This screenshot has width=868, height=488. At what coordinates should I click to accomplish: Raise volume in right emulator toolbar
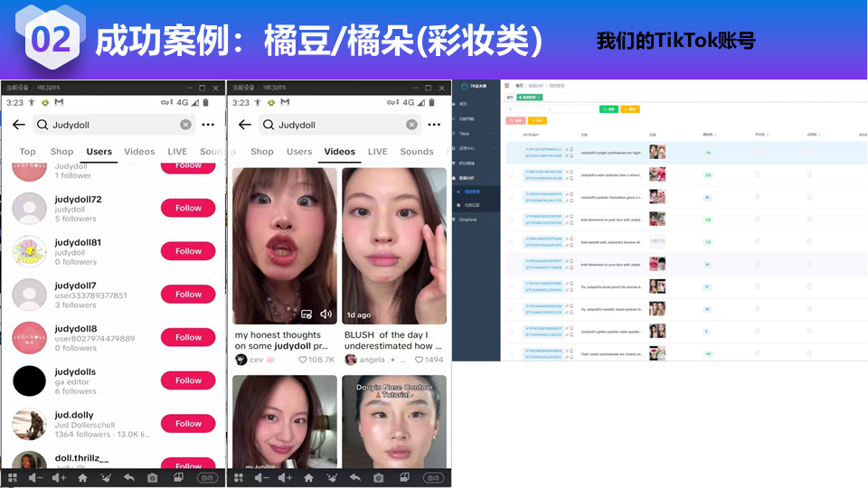coord(285,477)
